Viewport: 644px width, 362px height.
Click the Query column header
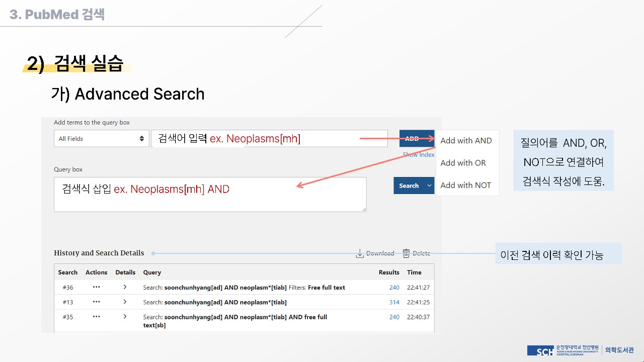click(152, 273)
